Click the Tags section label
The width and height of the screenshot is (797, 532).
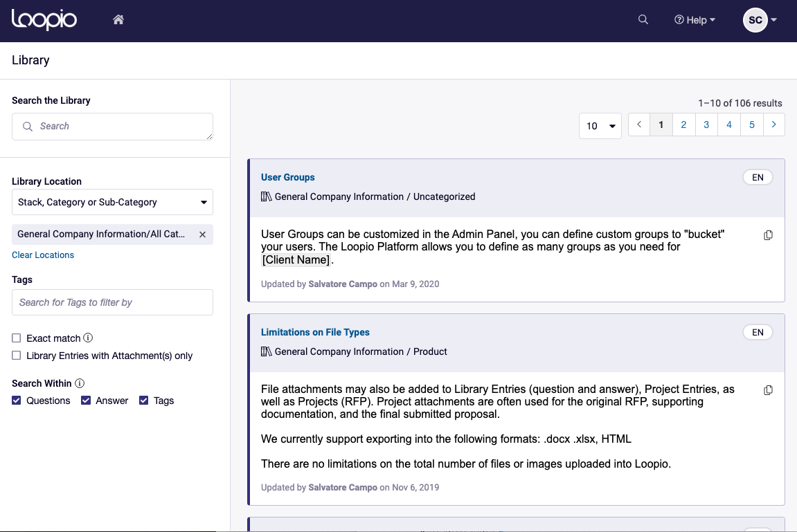tap(22, 279)
